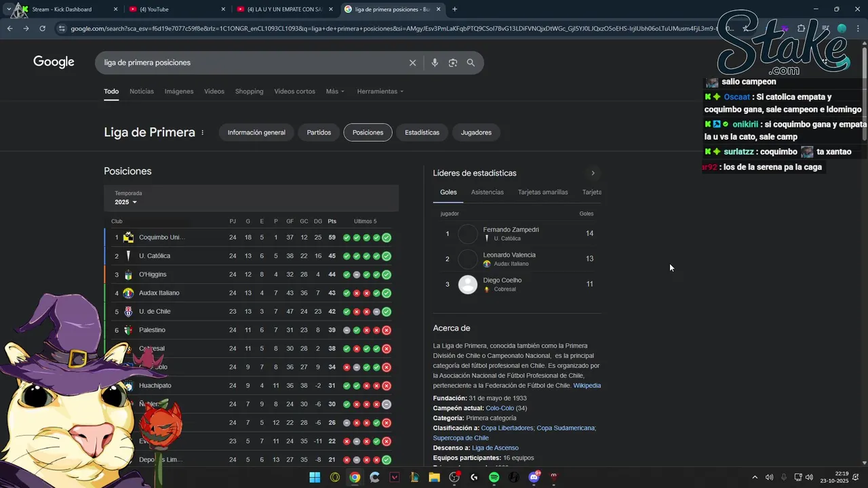
Task: Clear the Google search box text
Action: pyautogui.click(x=412, y=62)
